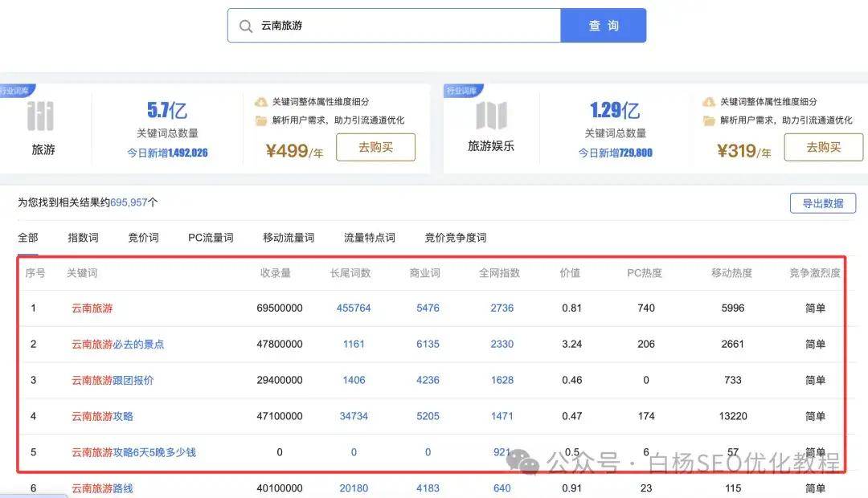
Task: Click the search magnifier icon
Action: [x=246, y=26]
